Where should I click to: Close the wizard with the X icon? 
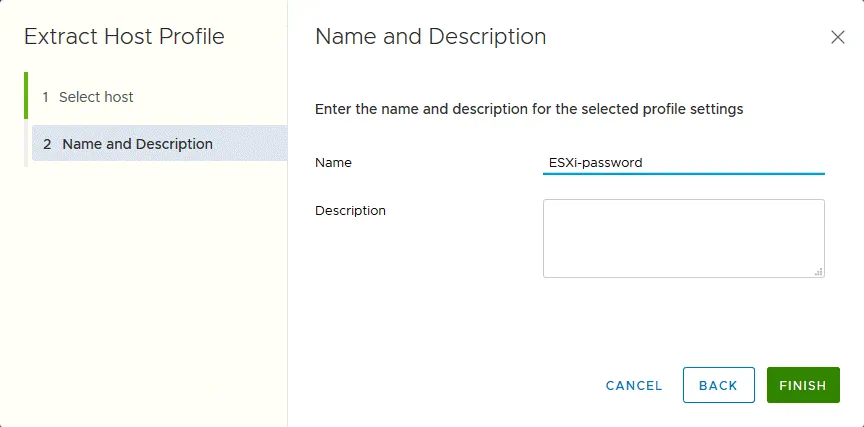pos(838,37)
